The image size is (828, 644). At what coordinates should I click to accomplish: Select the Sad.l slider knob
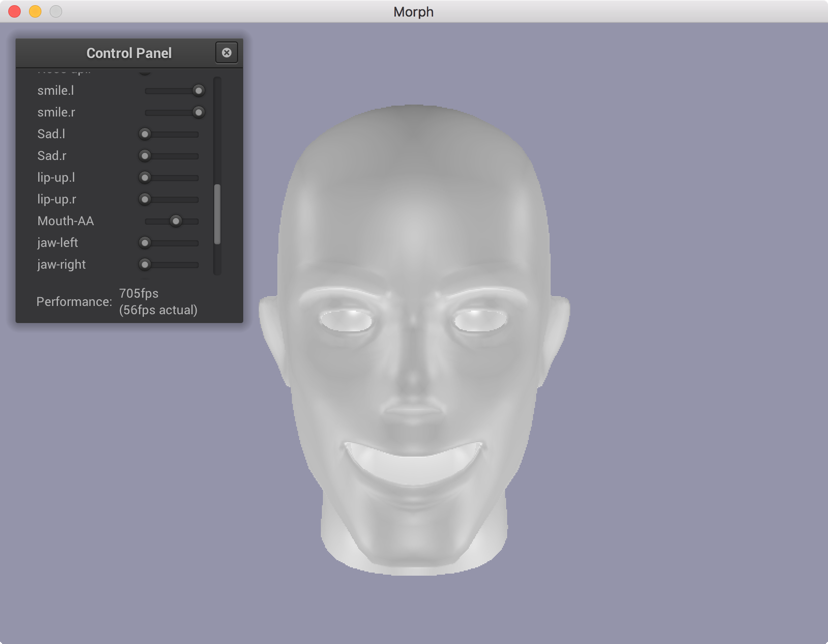145,134
